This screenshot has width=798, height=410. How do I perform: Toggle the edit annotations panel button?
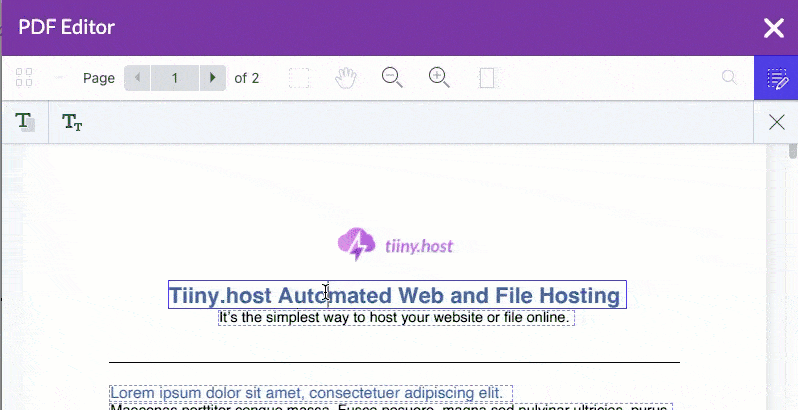coord(776,78)
